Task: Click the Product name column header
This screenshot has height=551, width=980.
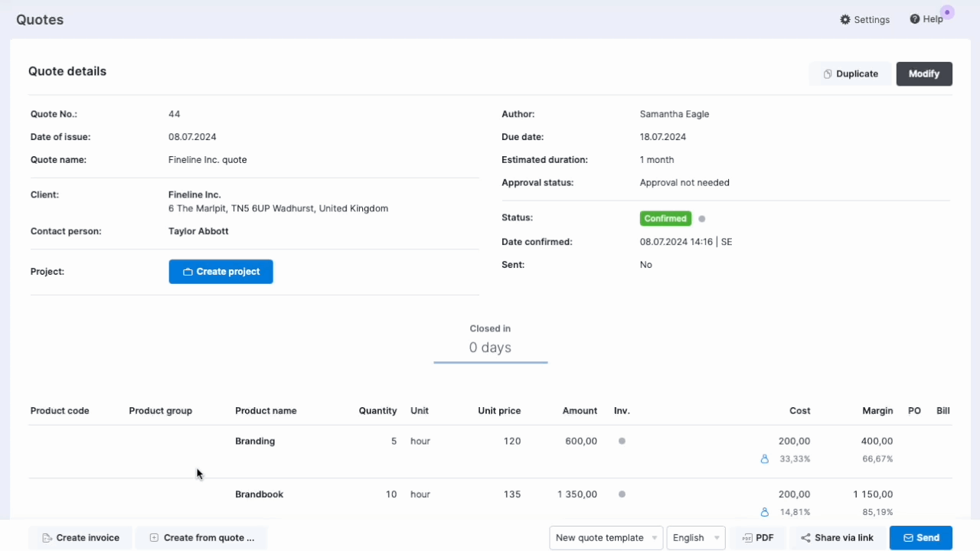Action: (266, 411)
